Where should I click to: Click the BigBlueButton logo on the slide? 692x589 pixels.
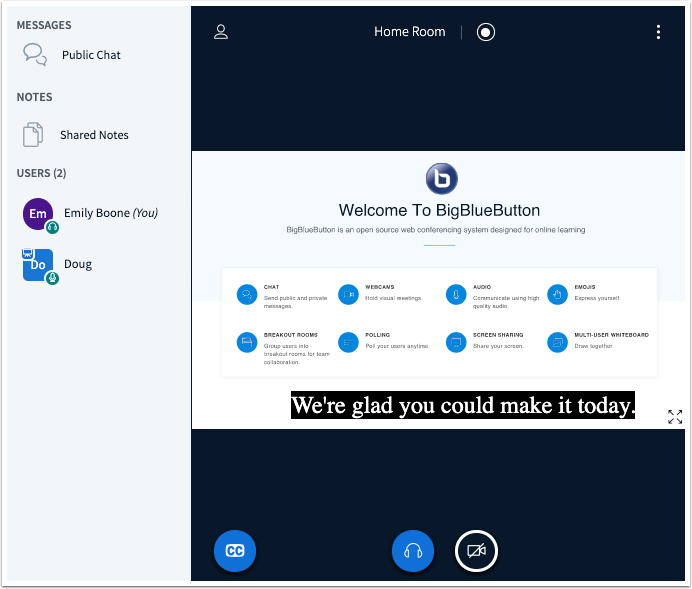click(x=441, y=179)
